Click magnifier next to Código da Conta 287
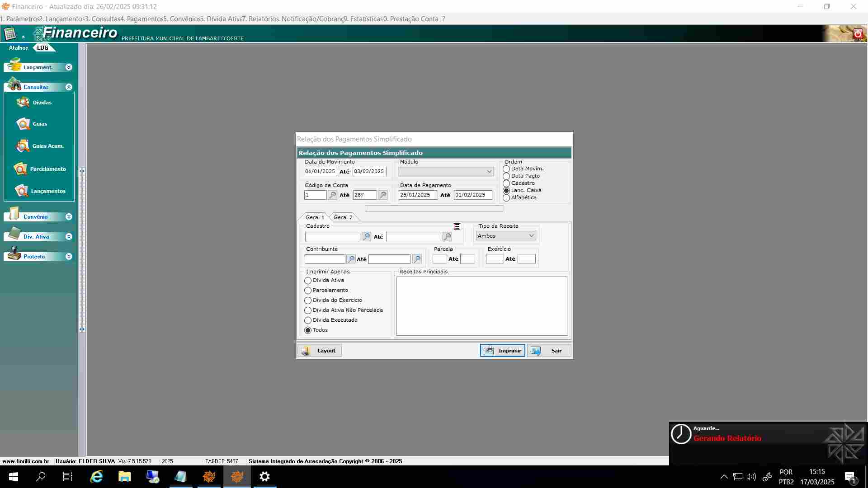The width and height of the screenshot is (868, 488). click(x=383, y=195)
